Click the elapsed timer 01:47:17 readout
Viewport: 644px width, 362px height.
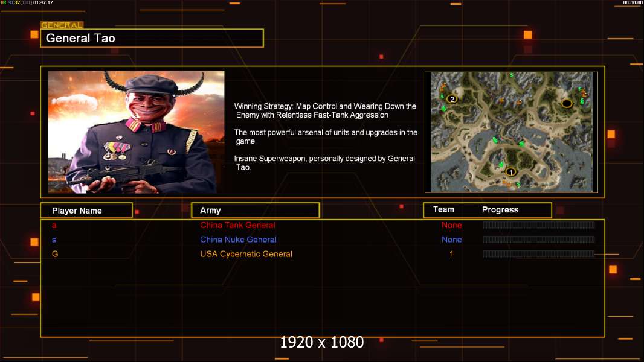[43, 2]
